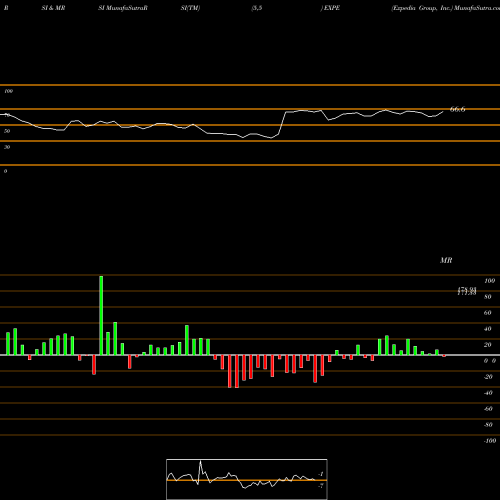Click the RSI axis label 100

click(8, 91)
